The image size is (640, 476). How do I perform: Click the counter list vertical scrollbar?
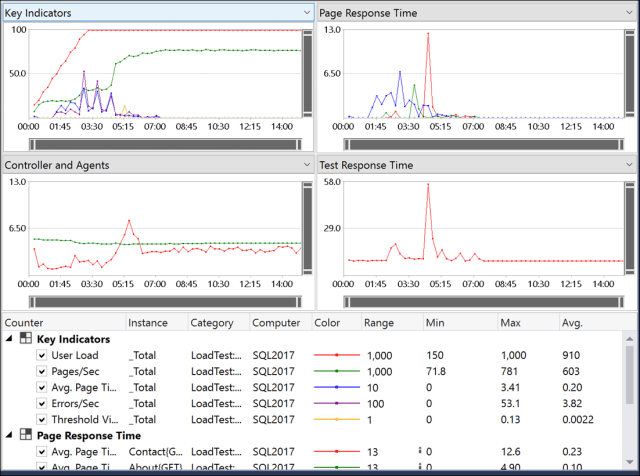(630, 400)
